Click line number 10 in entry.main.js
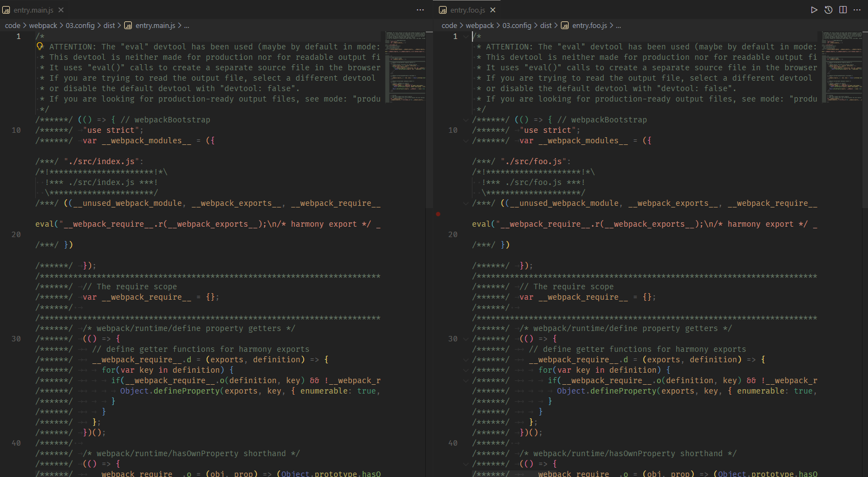This screenshot has width=868, height=477. [16, 131]
